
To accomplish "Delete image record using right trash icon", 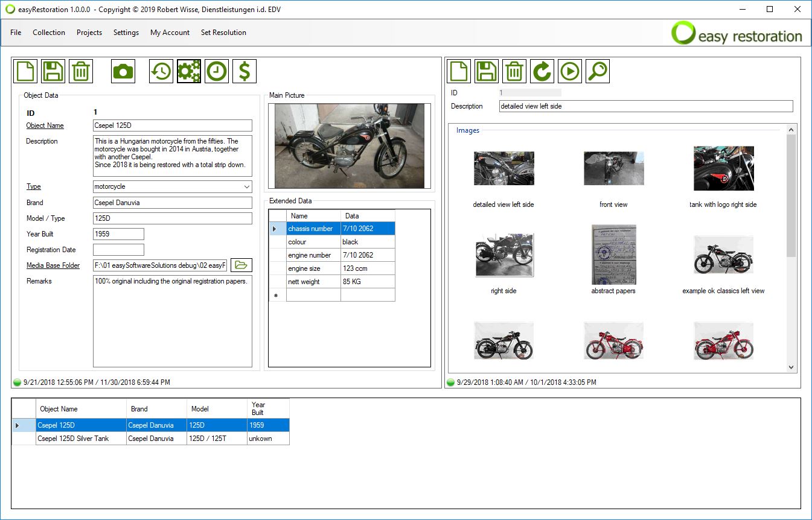I will pos(514,71).
